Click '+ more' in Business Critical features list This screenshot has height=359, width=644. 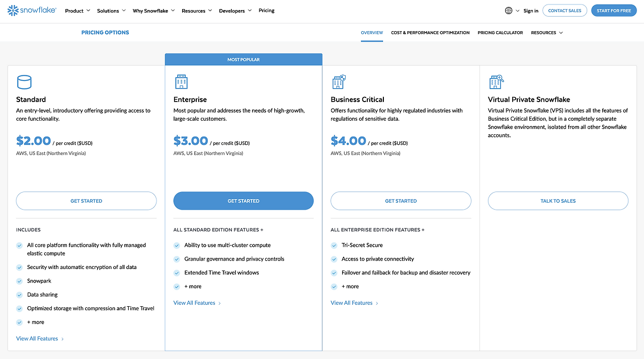pyautogui.click(x=350, y=287)
